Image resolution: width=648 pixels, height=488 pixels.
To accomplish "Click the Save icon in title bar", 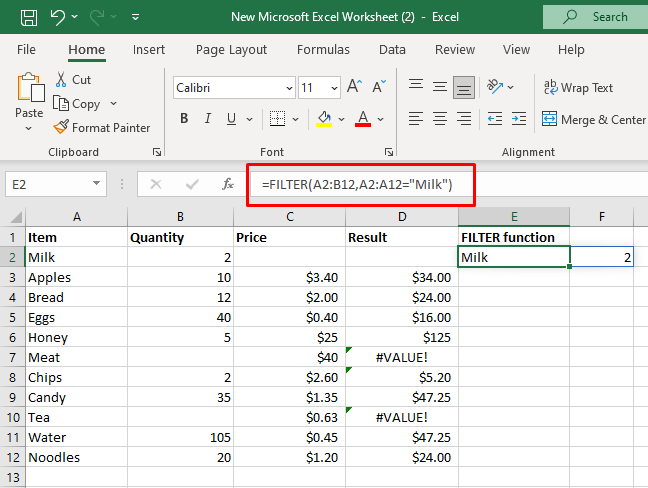I will (29, 17).
